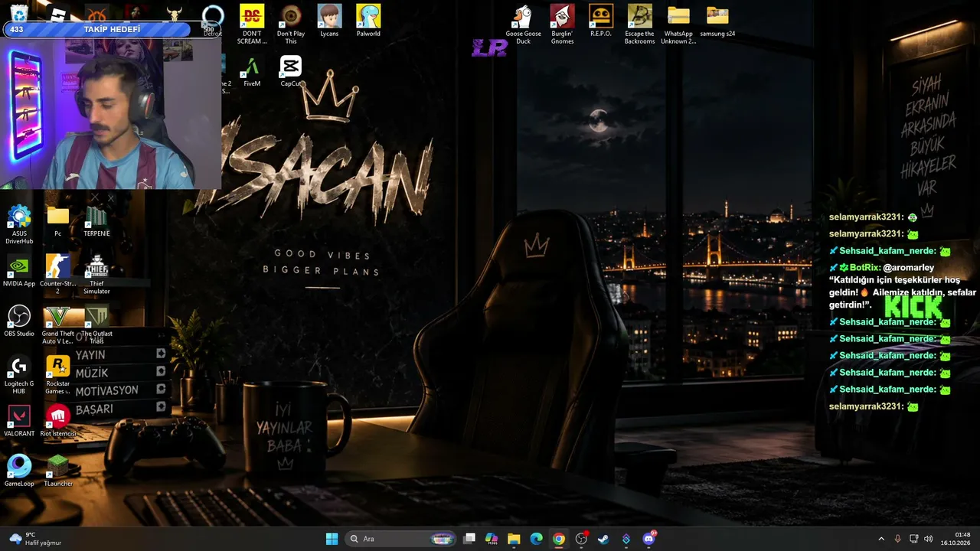The height and width of the screenshot is (551, 980).
Task: Open the samsung s24 folder
Action: click(717, 21)
